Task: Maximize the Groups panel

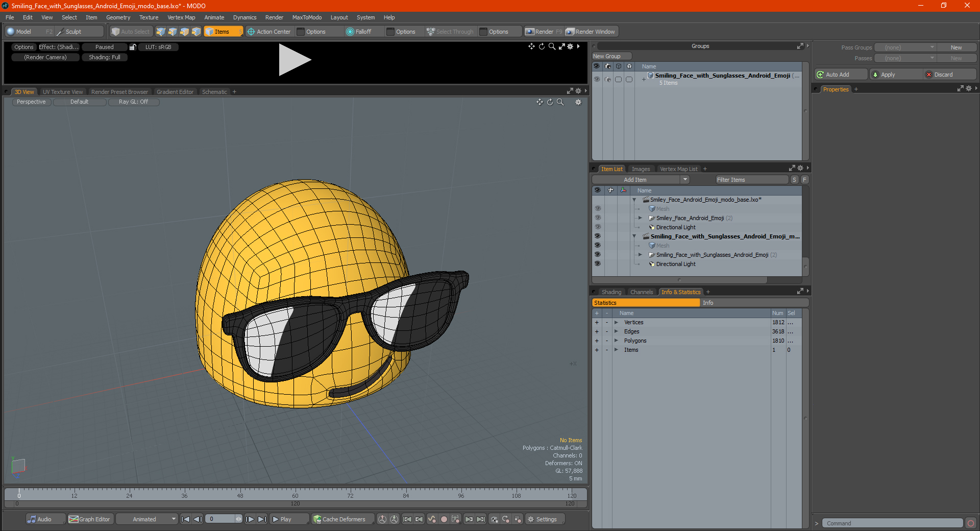Action: [x=800, y=46]
